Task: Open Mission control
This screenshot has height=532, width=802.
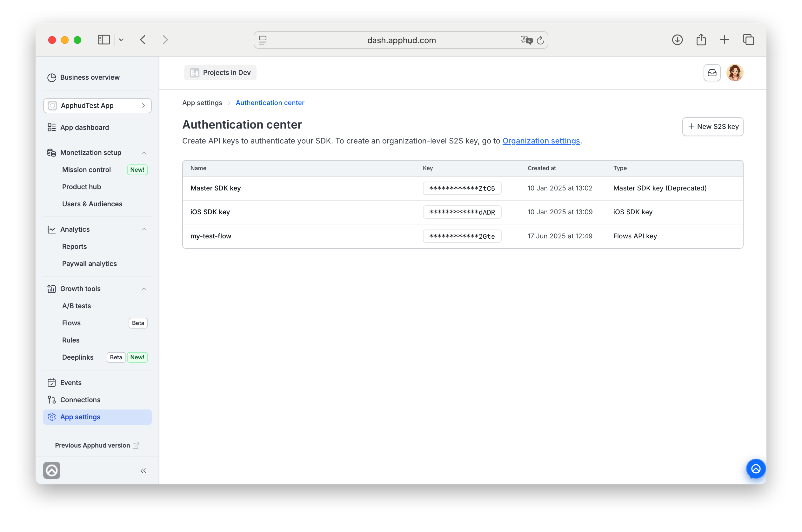Action: (86, 170)
